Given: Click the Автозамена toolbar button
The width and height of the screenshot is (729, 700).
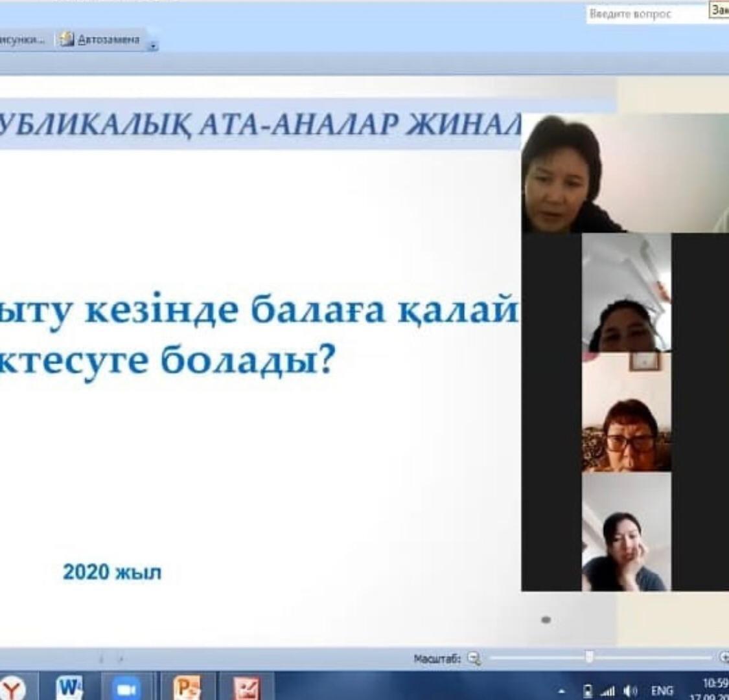Looking at the screenshot, I should click(101, 40).
